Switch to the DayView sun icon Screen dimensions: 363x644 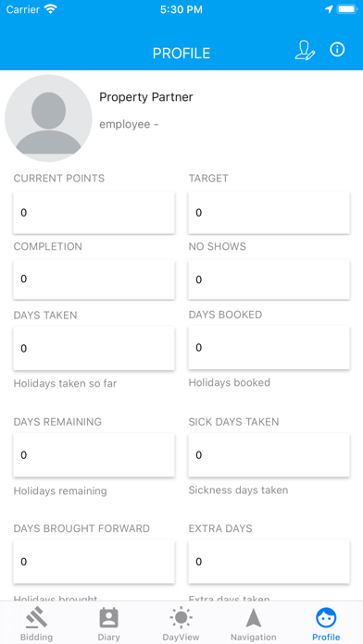[181, 618]
